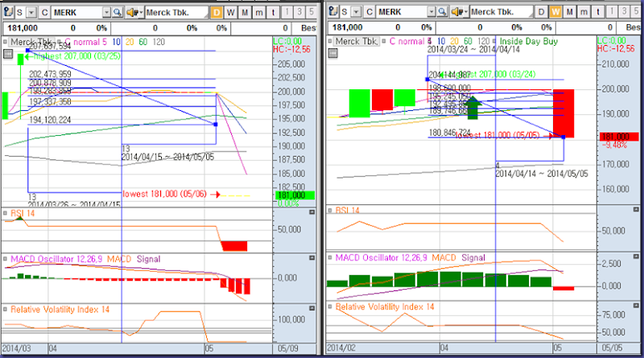Click interval 1 button in right chart

pos(613,12)
